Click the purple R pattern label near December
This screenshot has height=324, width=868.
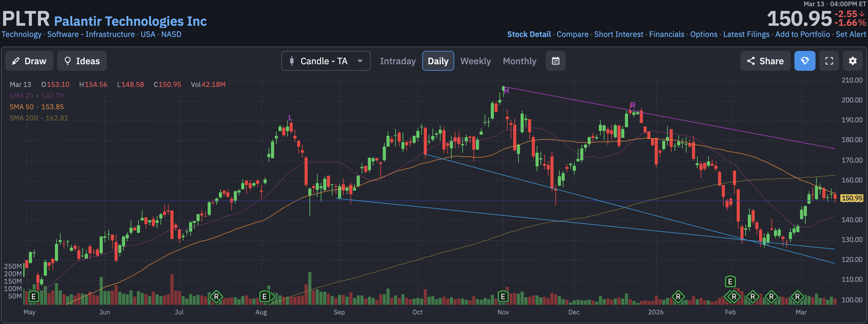(633, 105)
